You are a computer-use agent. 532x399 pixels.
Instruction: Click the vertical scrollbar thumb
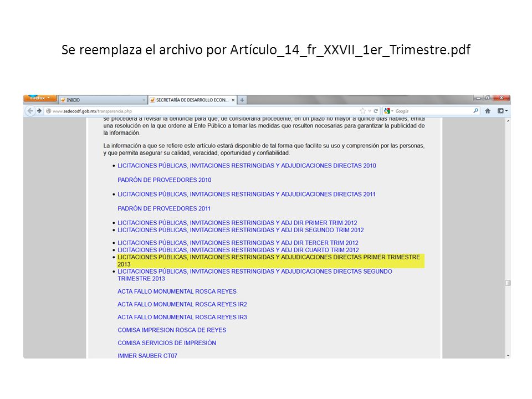coord(508,283)
